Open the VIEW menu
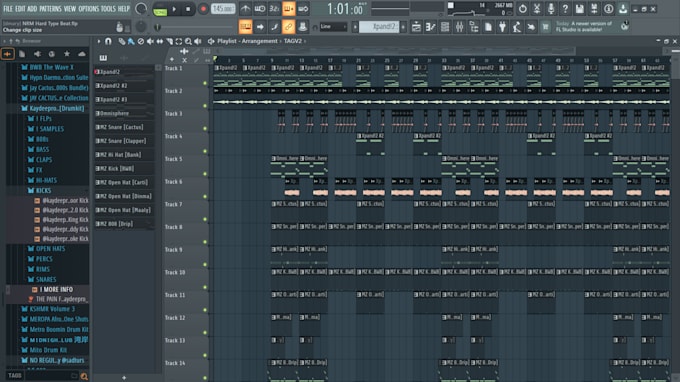Image resolution: width=680 pixels, height=382 pixels. (x=70, y=9)
